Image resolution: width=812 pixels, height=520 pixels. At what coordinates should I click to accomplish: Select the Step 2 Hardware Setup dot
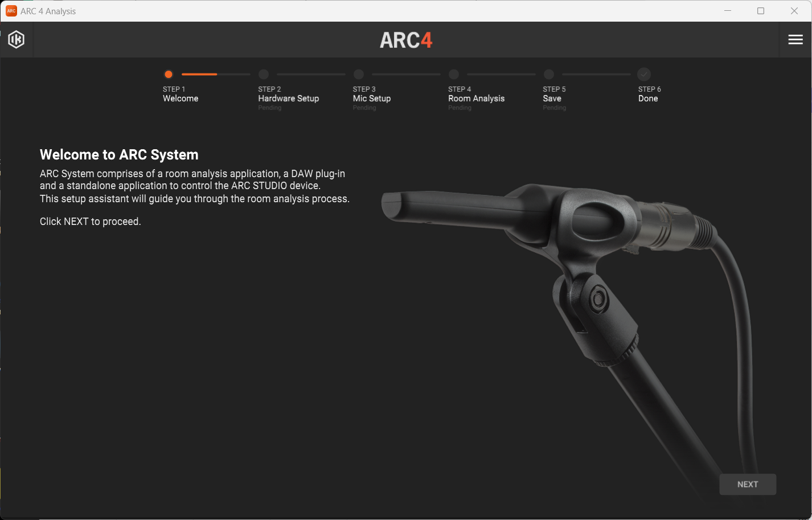(264, 74)
